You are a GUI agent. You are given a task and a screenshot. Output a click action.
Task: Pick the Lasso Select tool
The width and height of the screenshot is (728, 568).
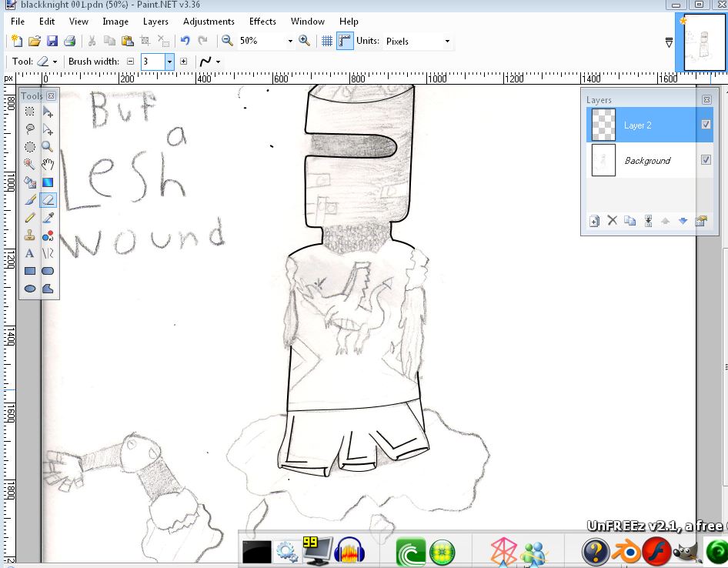(x=30, y=129)
